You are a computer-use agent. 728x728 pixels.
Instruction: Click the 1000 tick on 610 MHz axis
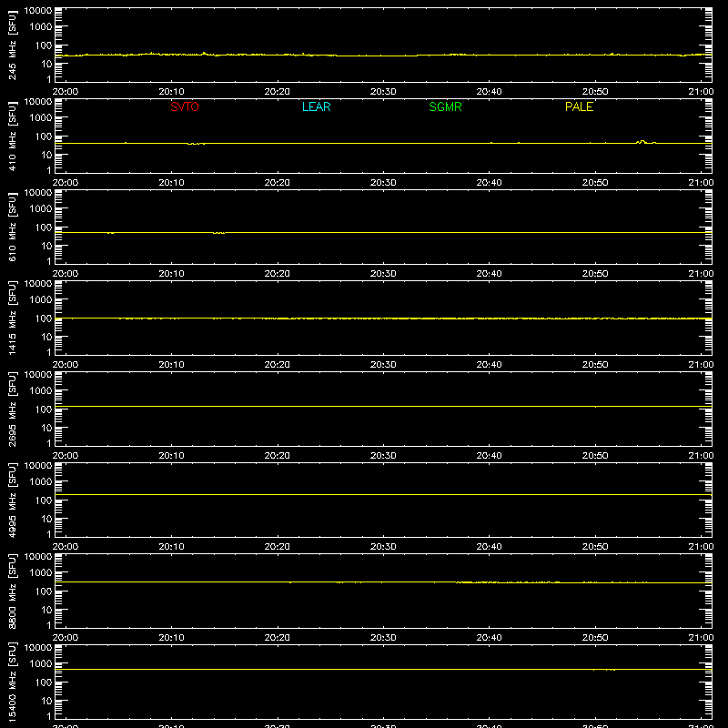click(41, 209)
